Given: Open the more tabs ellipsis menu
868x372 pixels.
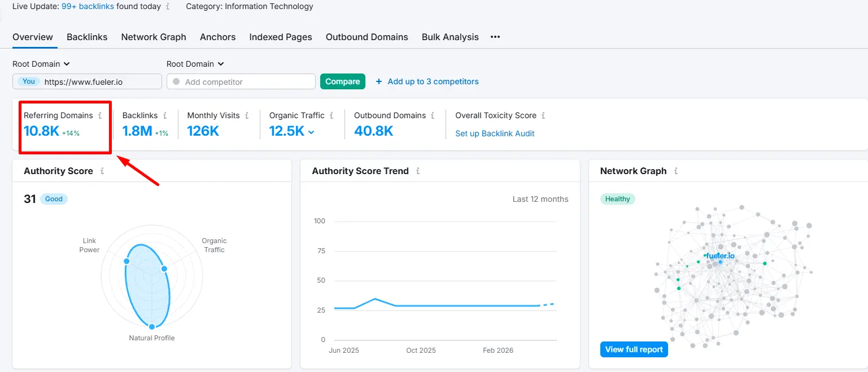Looking at the screenshot, I should 495,37.
